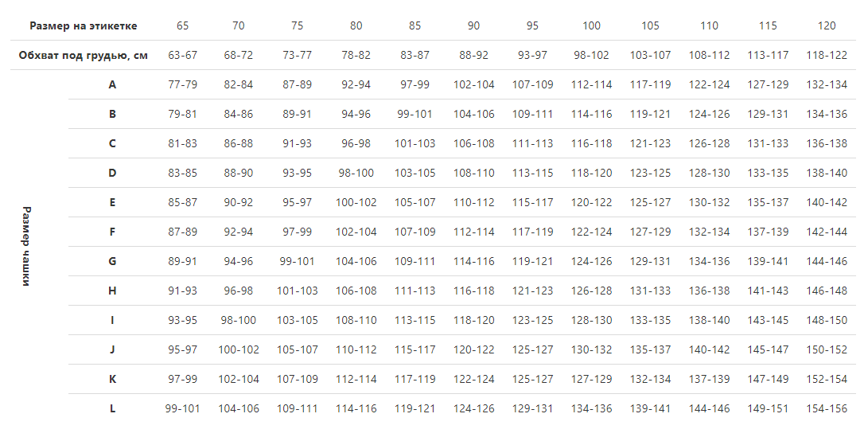868x441 pixels.
Task: Select the 147-149 cell in row K
Action: click(x=768, y=380)
